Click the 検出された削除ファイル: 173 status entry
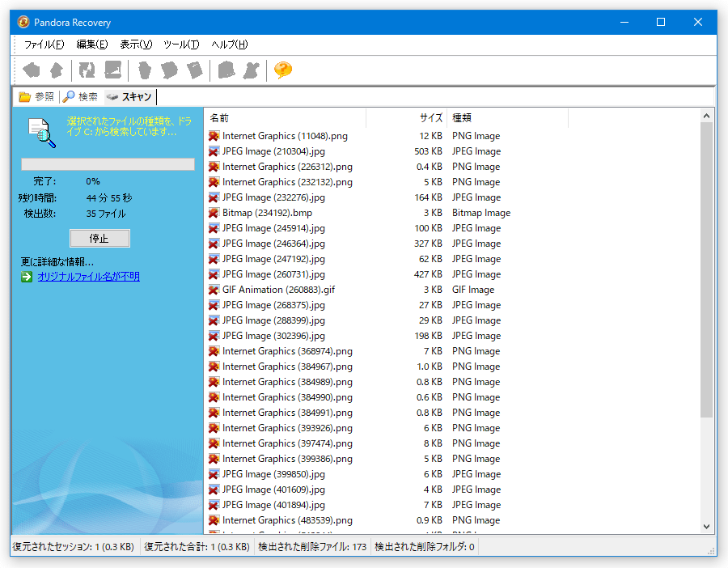728x568 pixels. 312,547
